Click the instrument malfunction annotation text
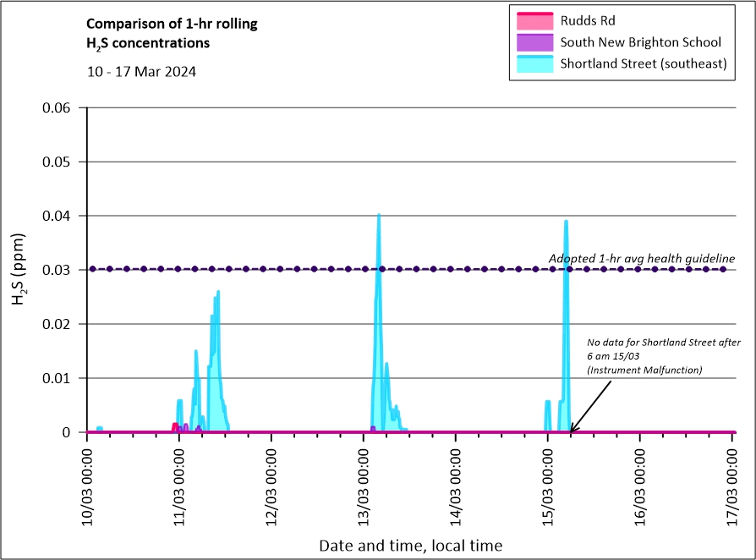Image resolution: width=756 pixels, height=560 pixels. (x=664, y=356)
